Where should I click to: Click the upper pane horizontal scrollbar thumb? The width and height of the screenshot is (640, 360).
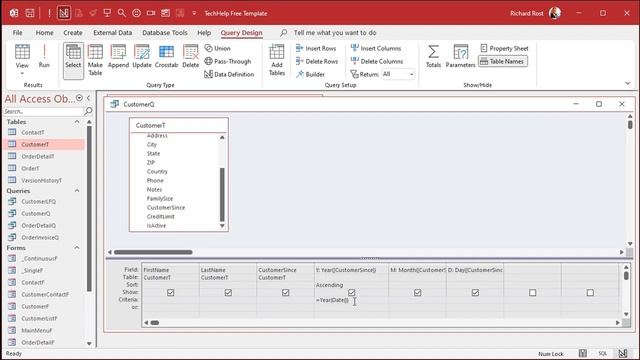tap(153, 252)
